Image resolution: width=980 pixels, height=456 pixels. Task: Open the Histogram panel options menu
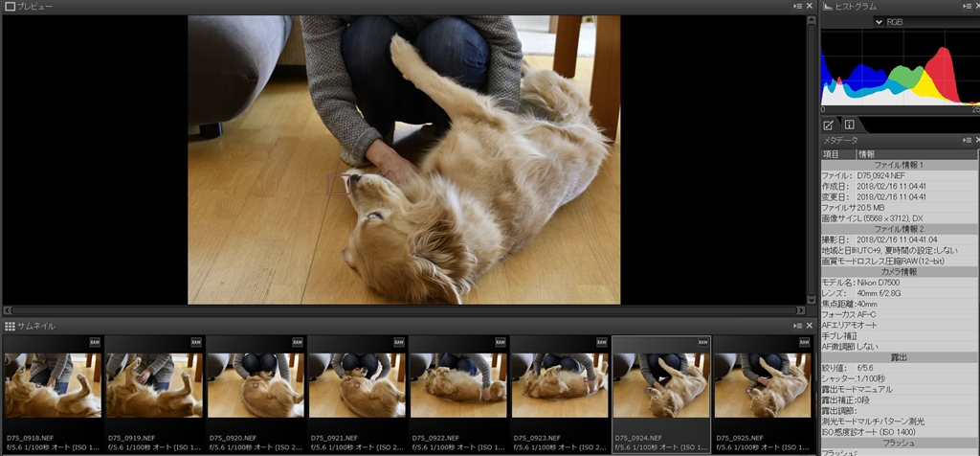click(x=968, y=6)
